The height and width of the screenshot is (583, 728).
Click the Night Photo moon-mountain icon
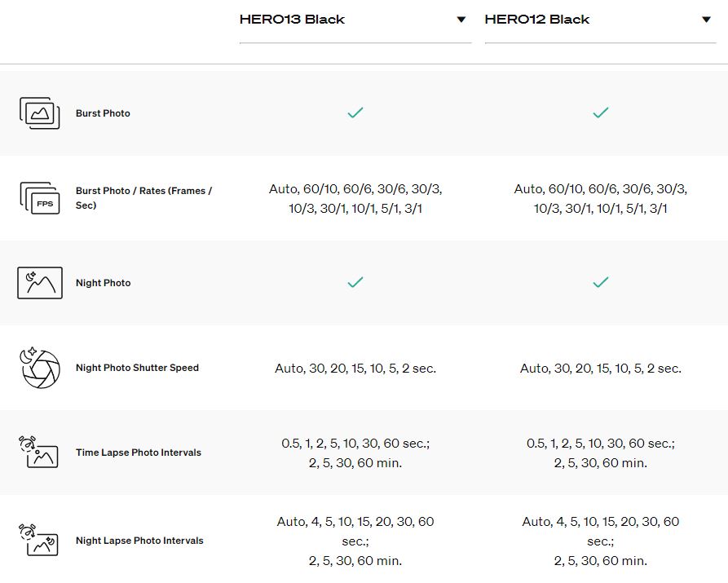click(x=40, y=283)
